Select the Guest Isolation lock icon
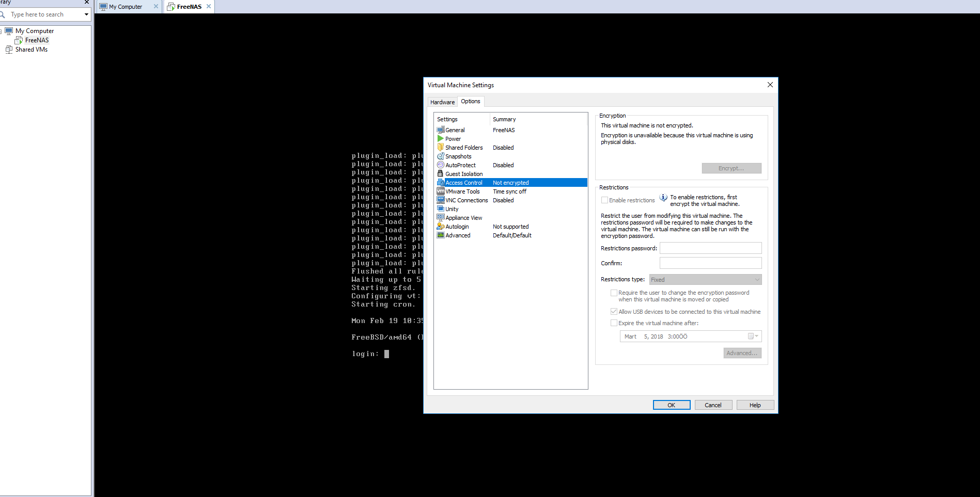Screen dimensions: 980x497 coord(441,174)
